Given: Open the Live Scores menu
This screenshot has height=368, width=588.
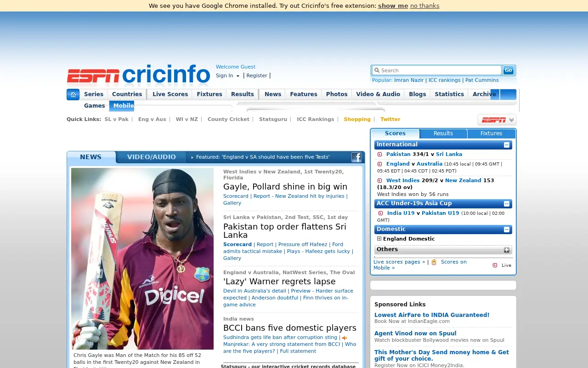Looking at the screenshot, I should (170, 94).
